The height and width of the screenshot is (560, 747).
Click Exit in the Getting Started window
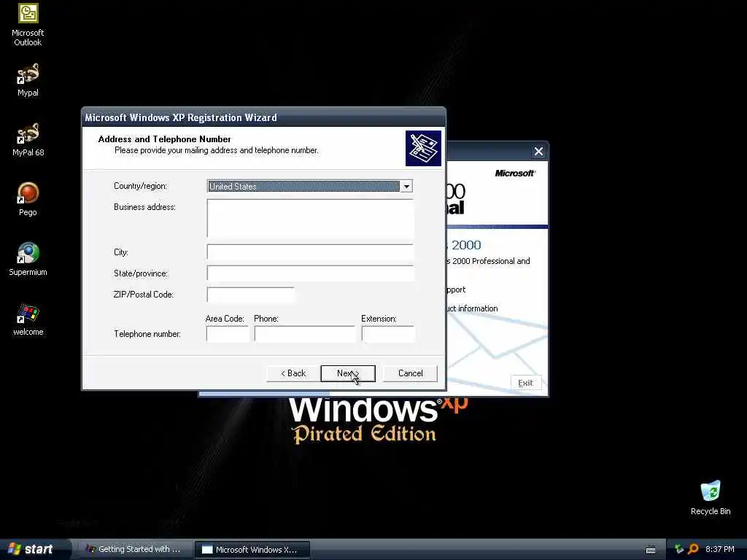point(525,383)
